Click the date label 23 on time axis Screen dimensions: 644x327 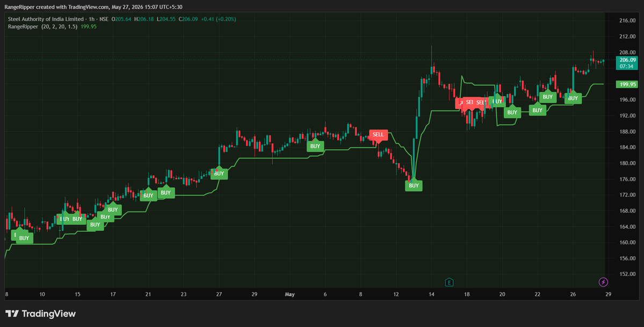(184, 295)
